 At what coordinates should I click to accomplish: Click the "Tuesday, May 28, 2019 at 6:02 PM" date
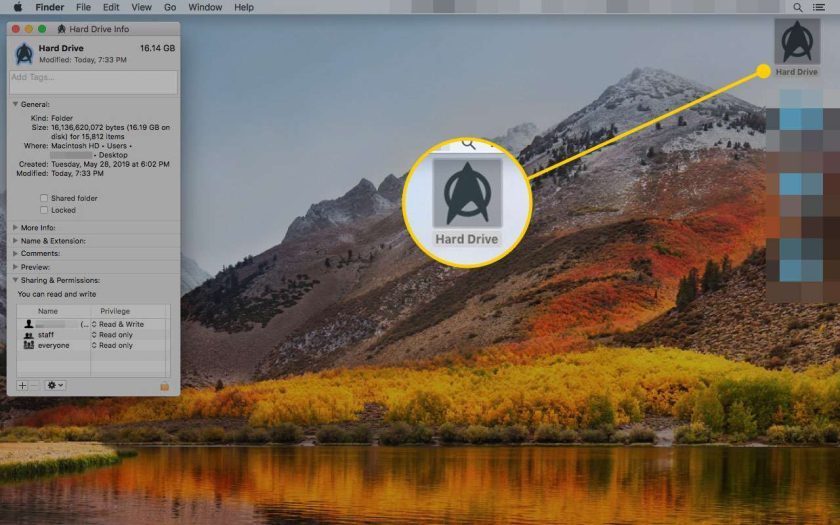pyautogui.click(x=110, y=164)
